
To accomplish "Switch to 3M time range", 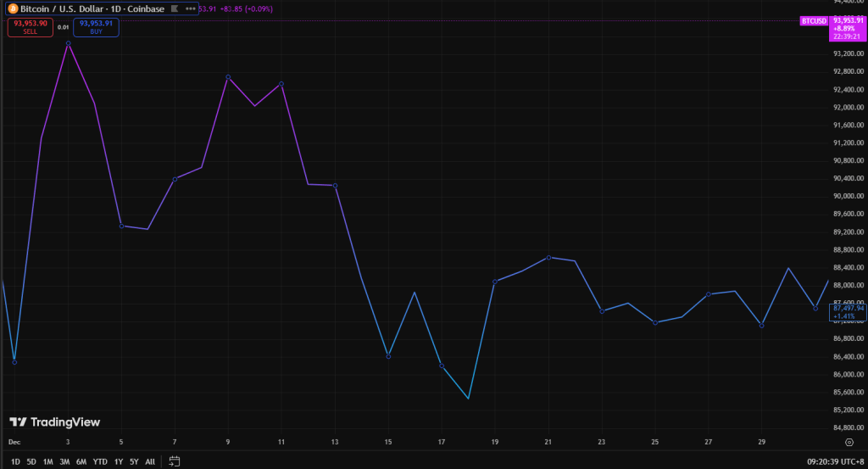I will [64, 461].
